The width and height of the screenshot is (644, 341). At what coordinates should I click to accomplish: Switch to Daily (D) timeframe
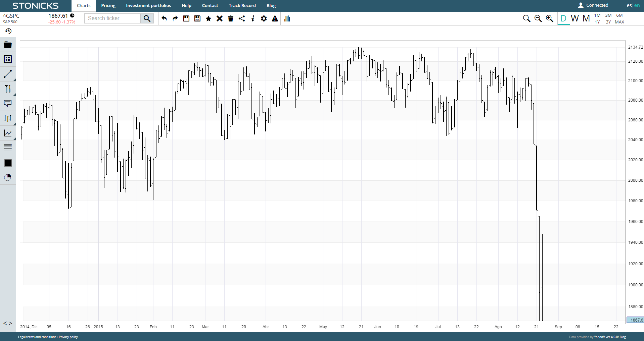coord(563,18)
